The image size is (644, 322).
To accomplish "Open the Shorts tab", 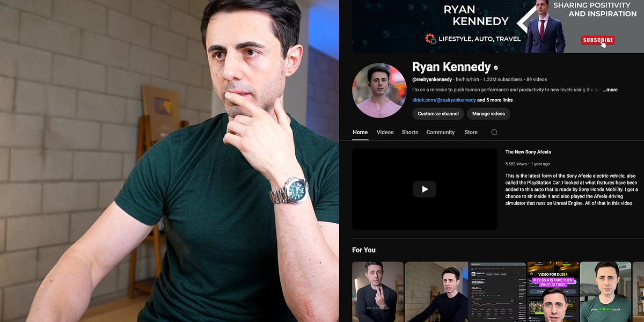I will [x=409, y=132].
